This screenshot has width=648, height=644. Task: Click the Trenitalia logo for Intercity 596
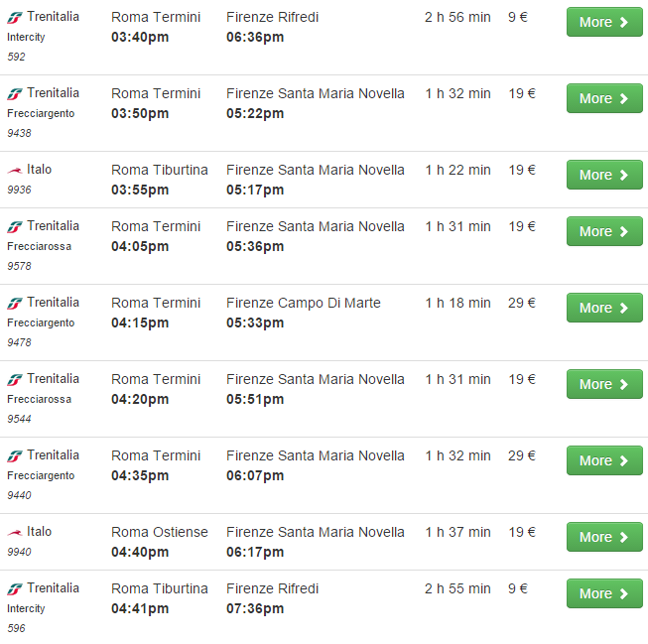[x=15, y=588]
